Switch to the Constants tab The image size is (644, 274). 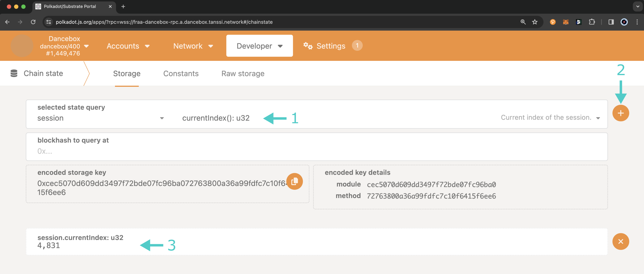point(181,73)
